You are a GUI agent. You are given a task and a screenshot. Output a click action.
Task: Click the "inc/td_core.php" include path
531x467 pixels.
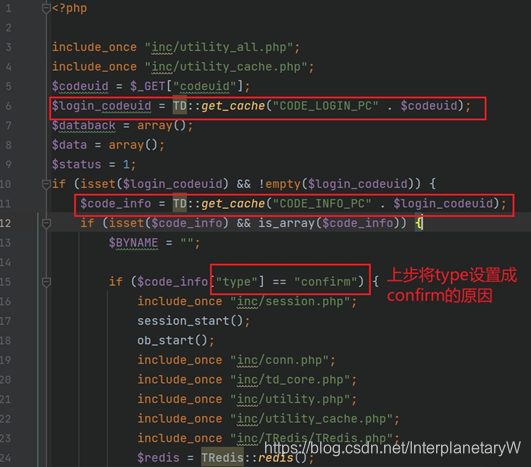click(290, 380)
